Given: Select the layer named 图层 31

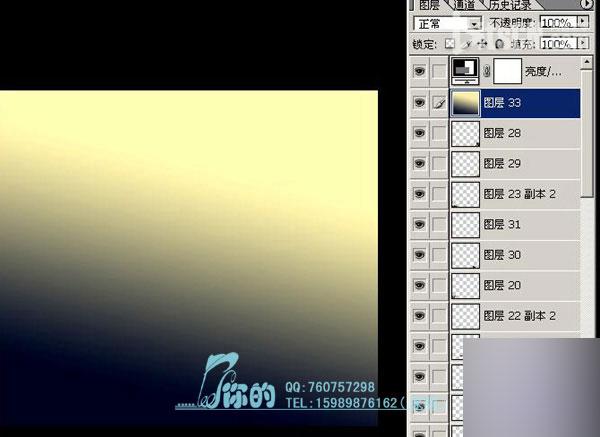Looking at the screenshot, I should [502, 224].
